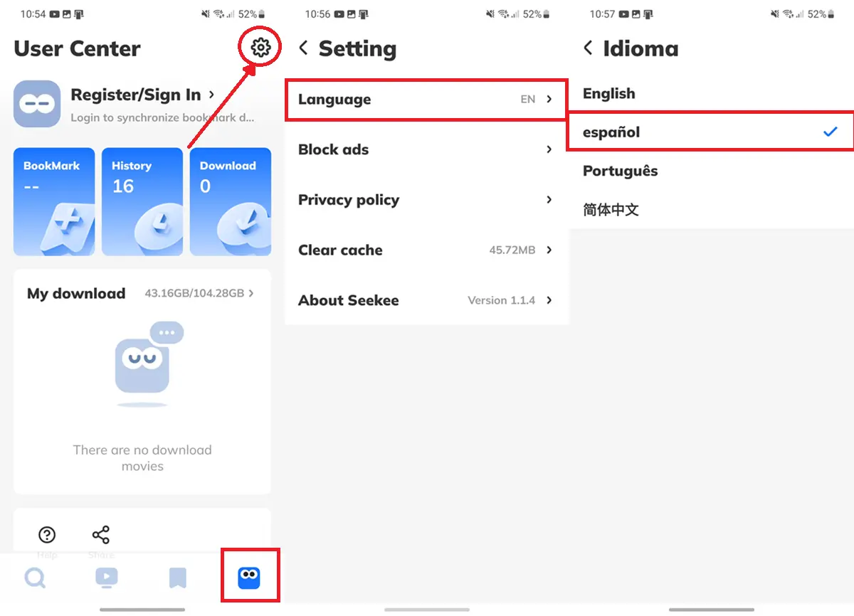The image size is (854, 616).
Task: Go back from the Setting screen
Action: coord(303,48)
